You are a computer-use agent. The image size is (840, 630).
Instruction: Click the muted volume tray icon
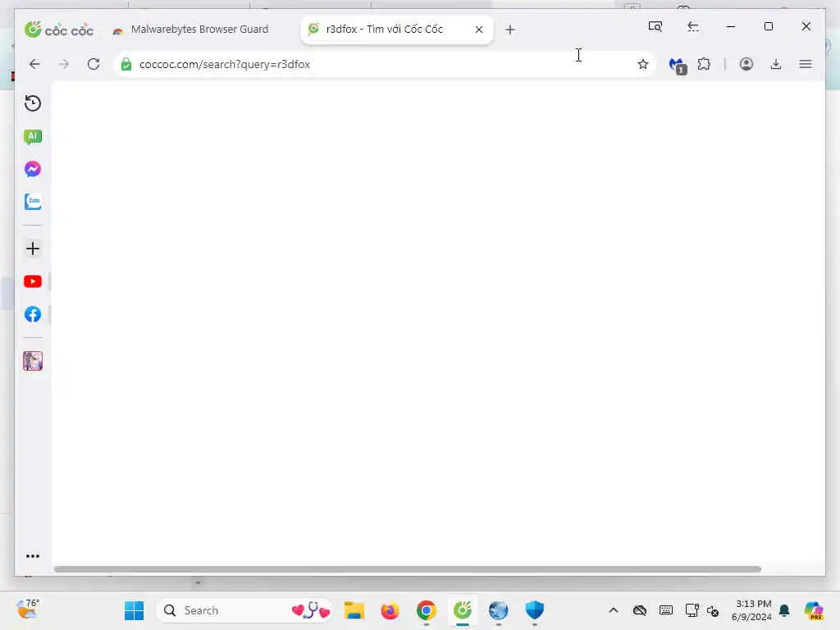(x=713, y=610)
